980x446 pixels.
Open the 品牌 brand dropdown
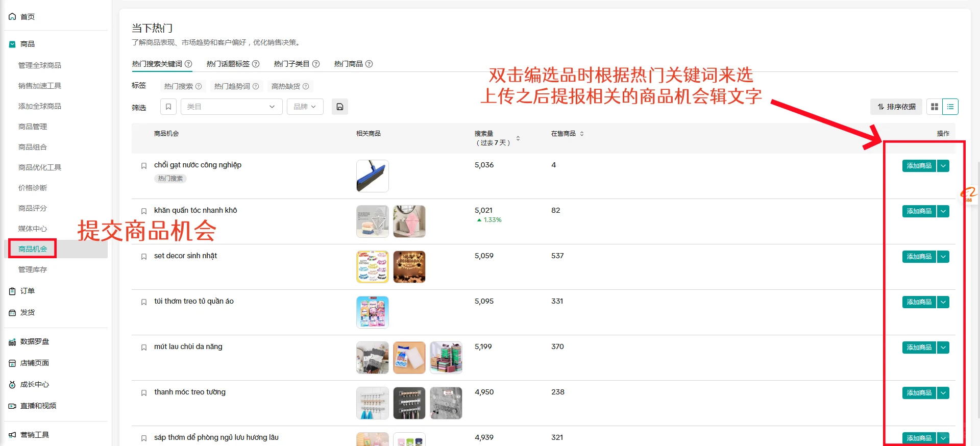pyautogui.click(x=305, y=107)
